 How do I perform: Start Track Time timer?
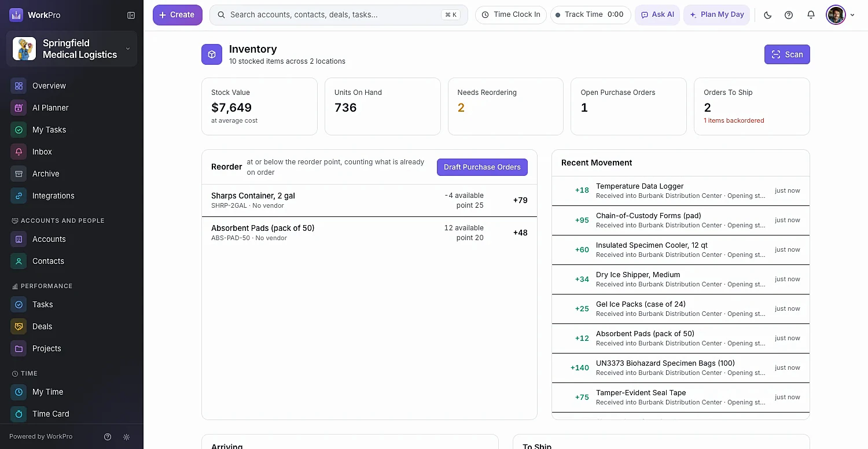tap(590, 15)
